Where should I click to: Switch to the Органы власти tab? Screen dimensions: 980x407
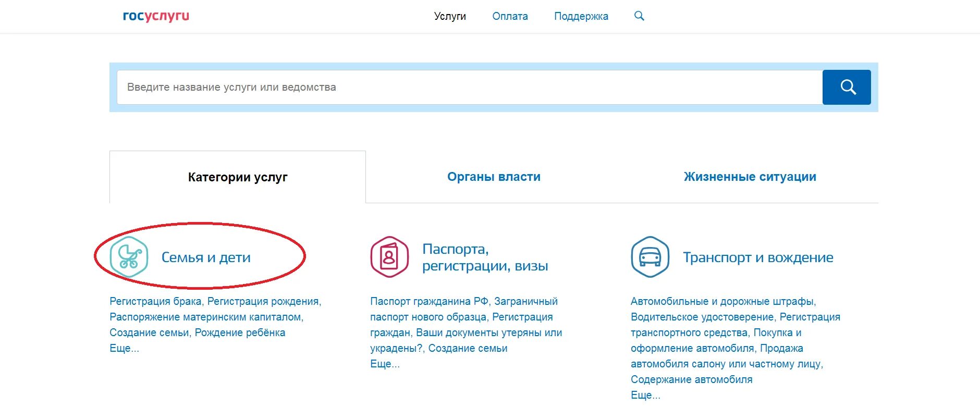click(x=494, y=177)
